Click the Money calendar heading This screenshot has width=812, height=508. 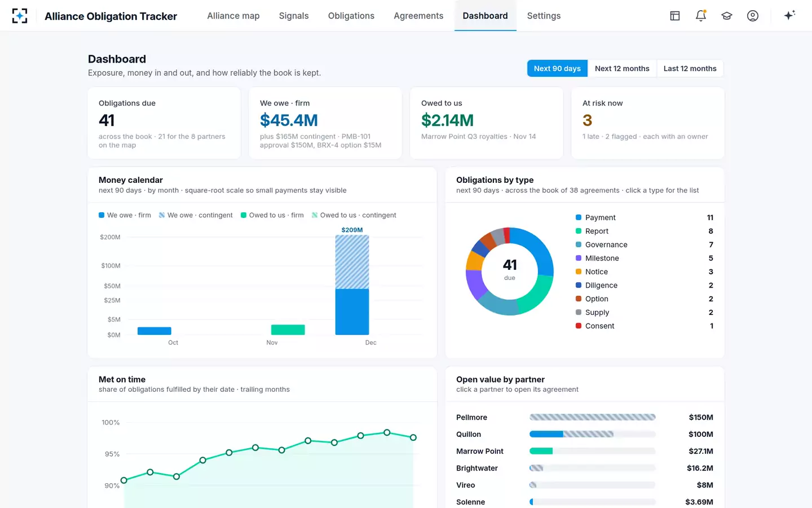click(x=131, y=180)
